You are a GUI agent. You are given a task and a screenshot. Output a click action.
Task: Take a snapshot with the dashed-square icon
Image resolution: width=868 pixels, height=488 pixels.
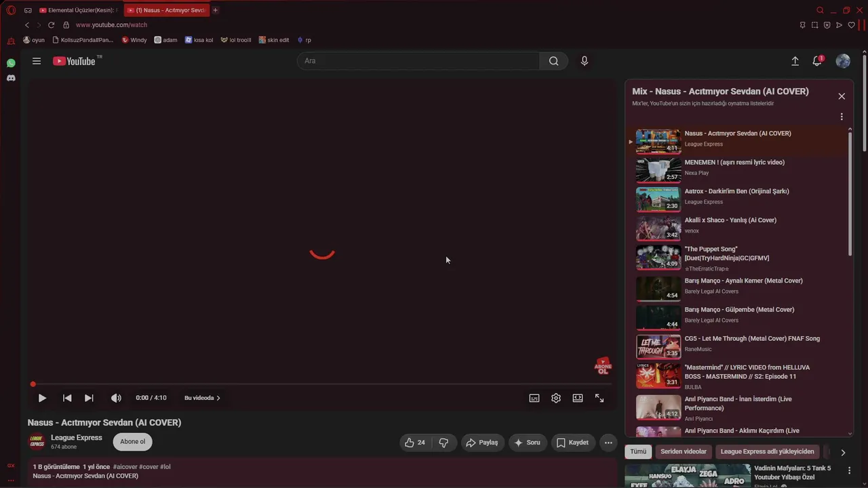[x=814, y=25]
